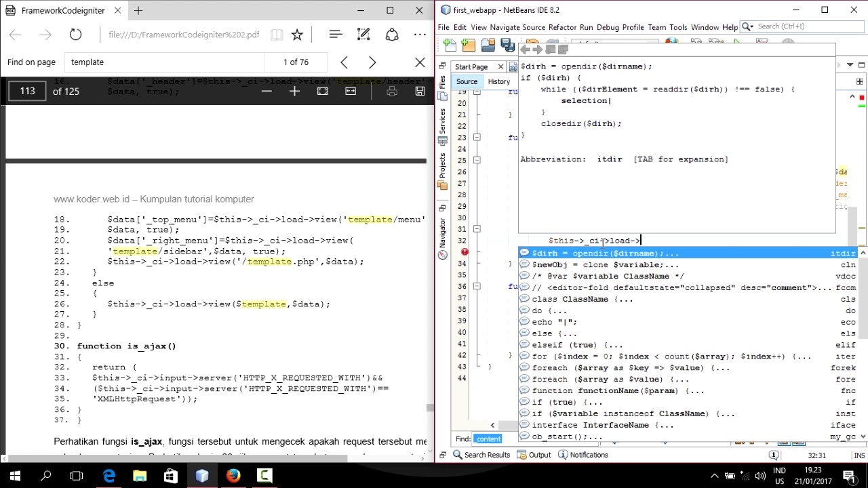Save the PDF using disk icon
This screenshot has height=488, width=868.
420,91
